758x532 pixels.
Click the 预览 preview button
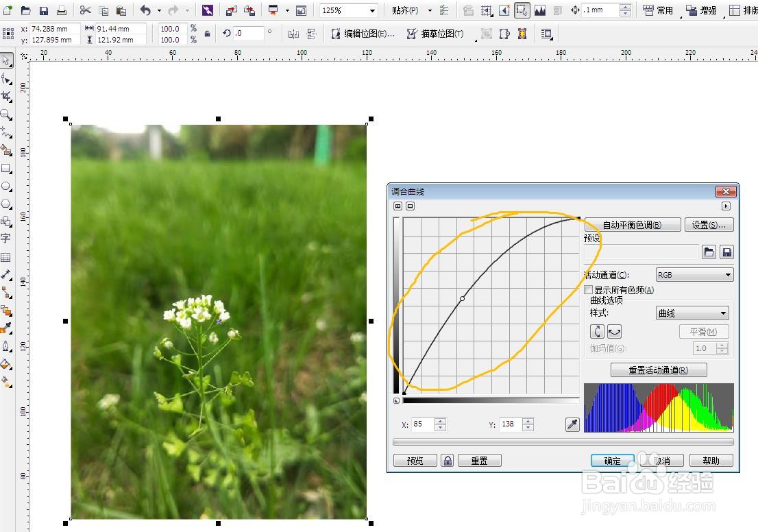coord(415,461)
